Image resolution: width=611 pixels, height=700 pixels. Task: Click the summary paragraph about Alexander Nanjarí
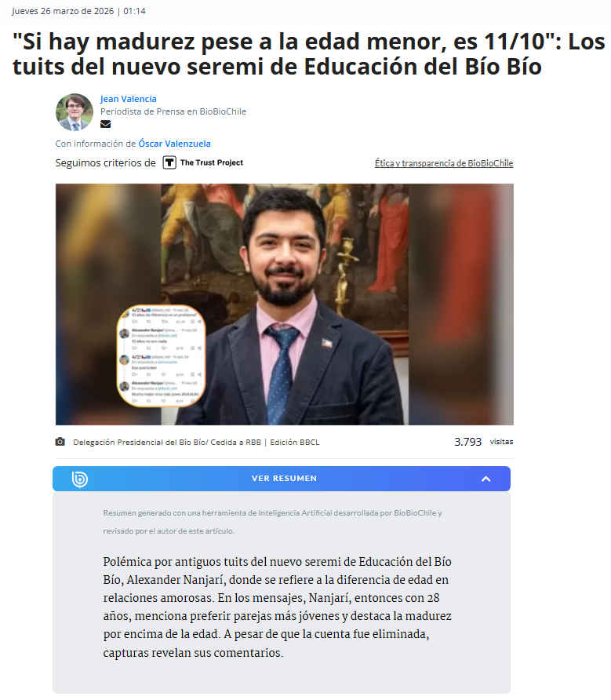click(277, 607)
